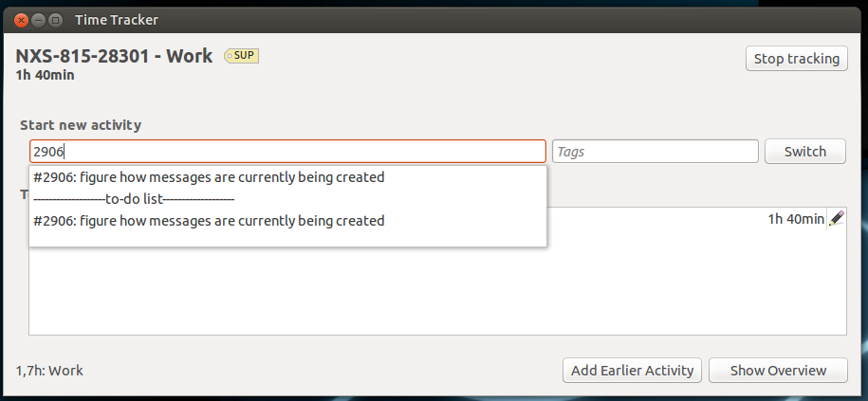Click the to-do list separator row
This screenshot has height=401, width=868.
point(134,199)
